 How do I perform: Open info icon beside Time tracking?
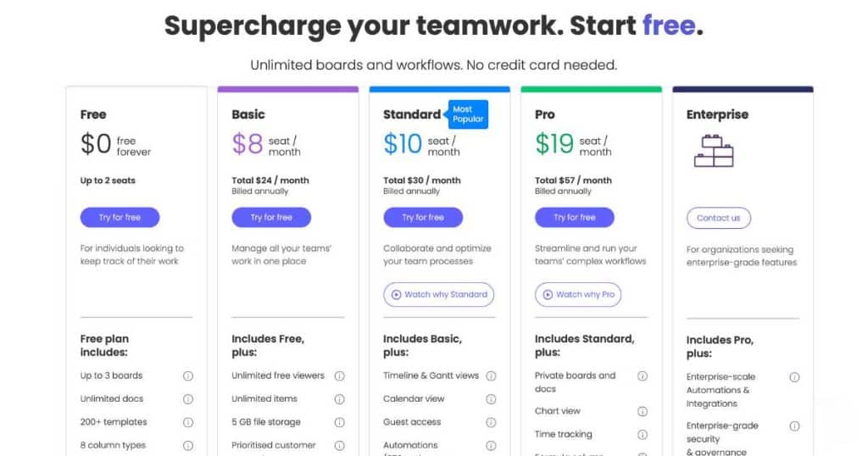pyautogui.click(x=643, y=435)
